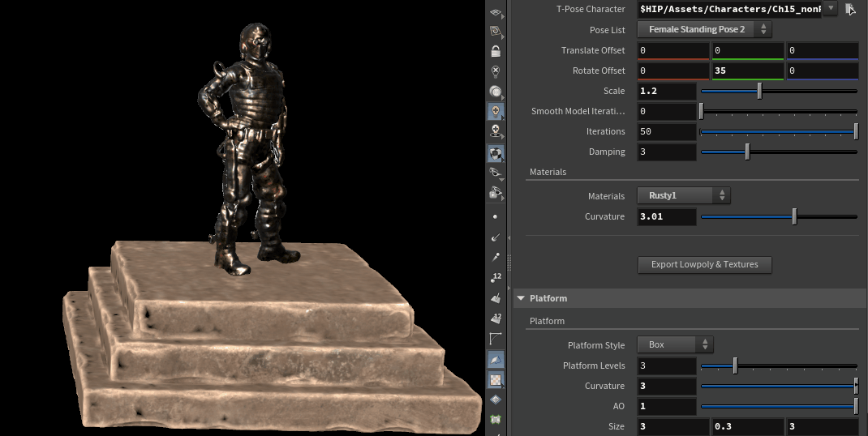Click the file chooser icon for T-Pose Character
This screenshot has width=868, height=436.
click(x=850, y=9)
